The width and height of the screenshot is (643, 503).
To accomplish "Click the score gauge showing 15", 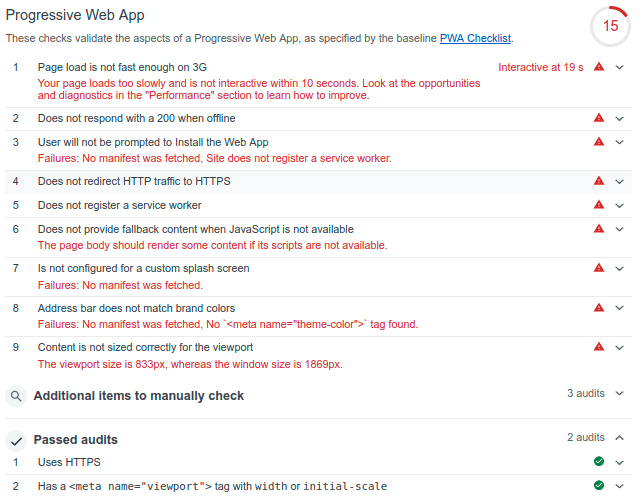I will 610,26.
